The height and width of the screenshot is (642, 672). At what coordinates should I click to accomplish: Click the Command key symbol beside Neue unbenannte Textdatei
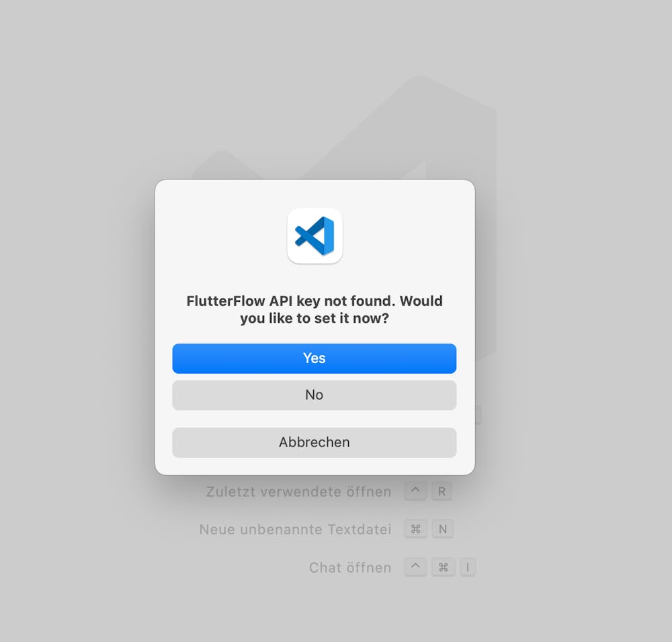(x=415, y=529)
